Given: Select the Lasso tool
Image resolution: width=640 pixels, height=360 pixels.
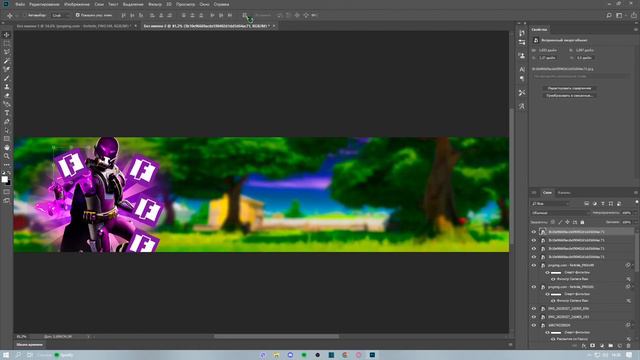Looking at the screenshot, I should tap(7, 52).
